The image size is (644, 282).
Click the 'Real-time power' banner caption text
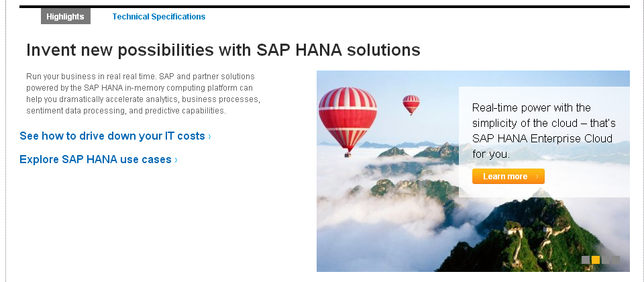click(531, 108)
